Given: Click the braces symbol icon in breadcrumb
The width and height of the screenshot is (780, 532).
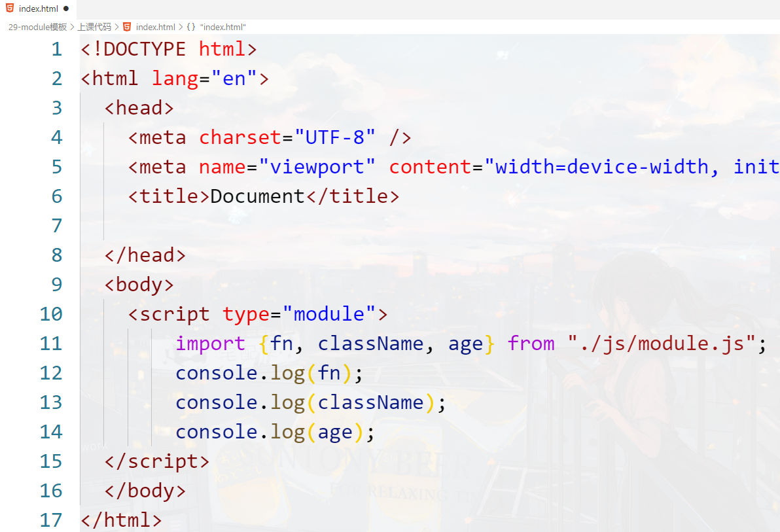Looking at the screenshot, I should point(191,27).
